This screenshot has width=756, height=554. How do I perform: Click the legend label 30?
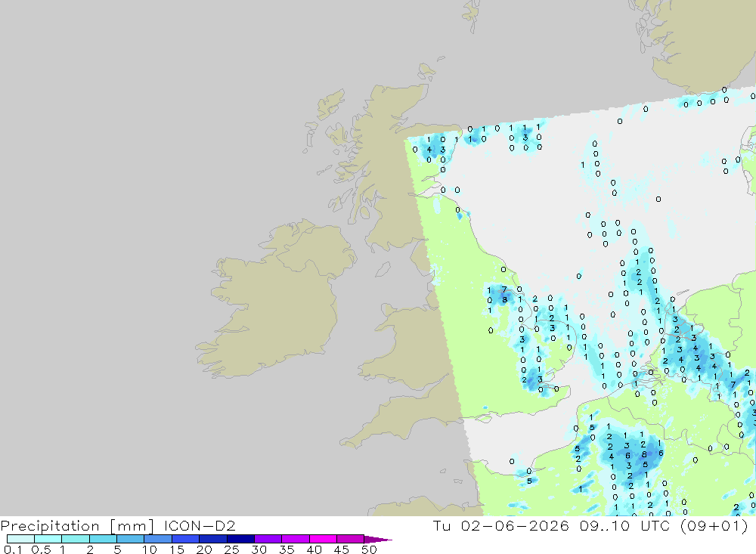click(x=259, y=549)
